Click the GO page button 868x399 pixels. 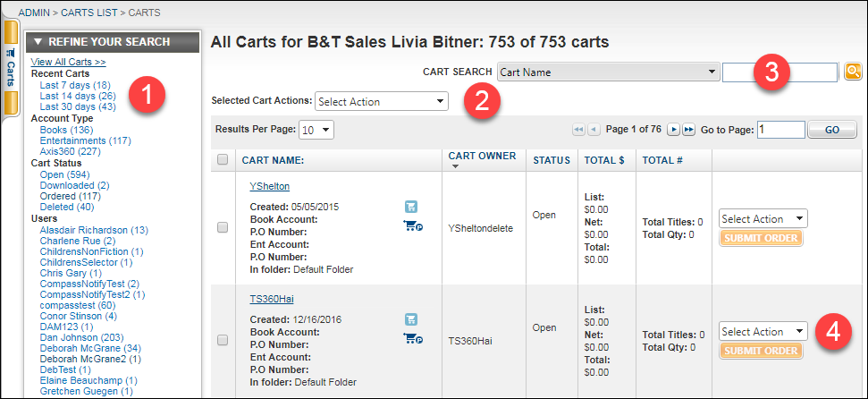(x=832, y=131)
